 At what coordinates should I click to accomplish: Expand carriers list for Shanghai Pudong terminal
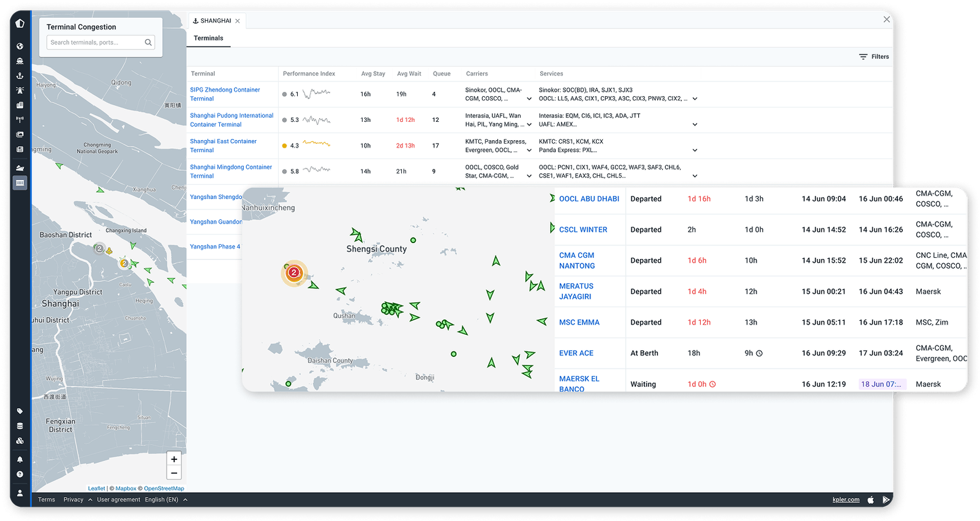(x=529, y=124)
